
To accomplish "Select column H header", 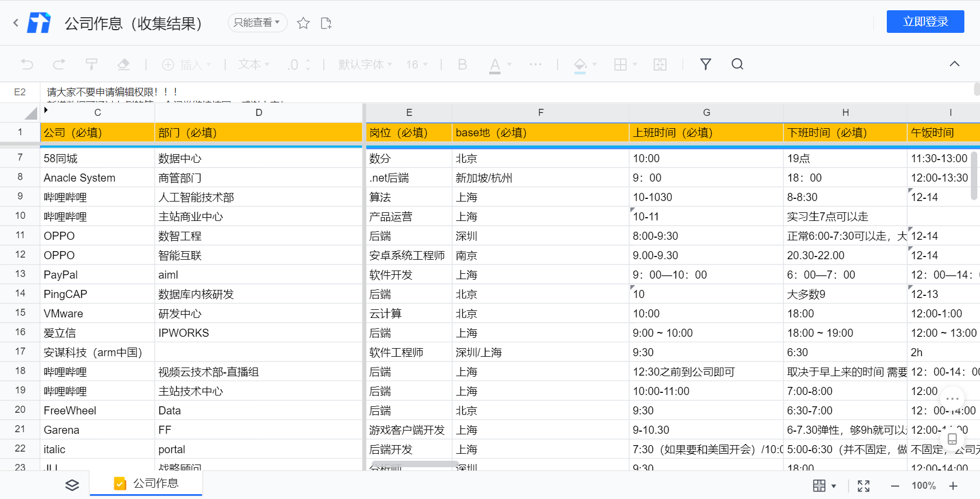I will tap(845, 113).
